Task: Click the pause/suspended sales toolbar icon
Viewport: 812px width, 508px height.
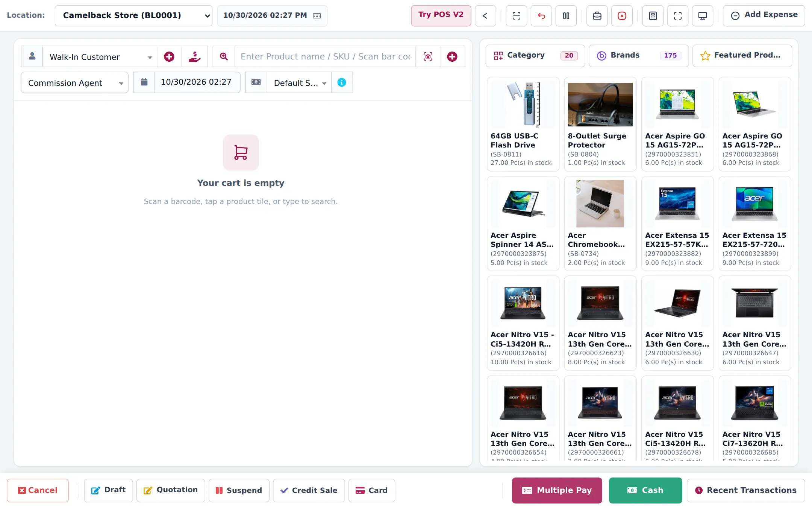Action: [x=566, y=16]
